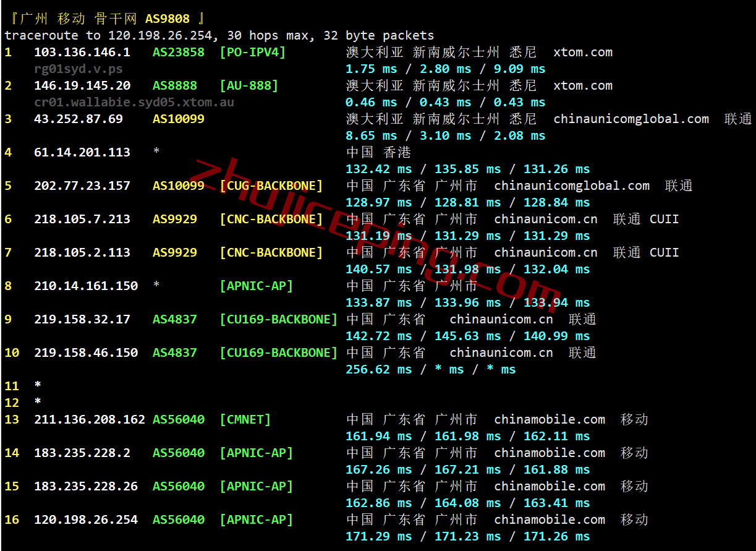The width and height of the screenshot is (756, 551).
Task: Click the 161.88 ms latency value
Action: pos(557,470)
